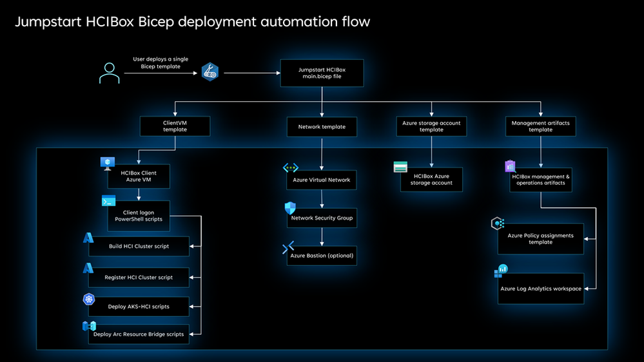This screenshot has height=362, width=644.
Task: Select the Azure Virtual Network box
Action: click(322, 180)
